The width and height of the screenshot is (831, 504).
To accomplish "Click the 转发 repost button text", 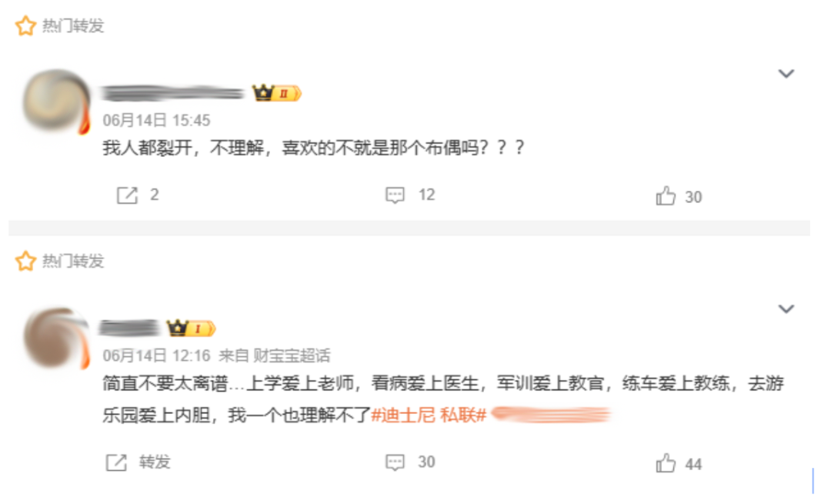I will click(x=155, y=462).
